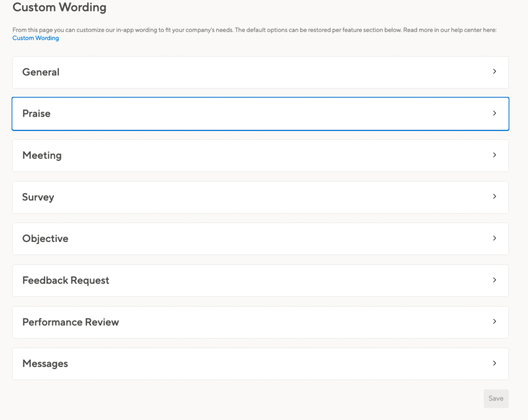The image size is (528, 420).
Task: Expand the Praise wording section
Action: (260, 114)
